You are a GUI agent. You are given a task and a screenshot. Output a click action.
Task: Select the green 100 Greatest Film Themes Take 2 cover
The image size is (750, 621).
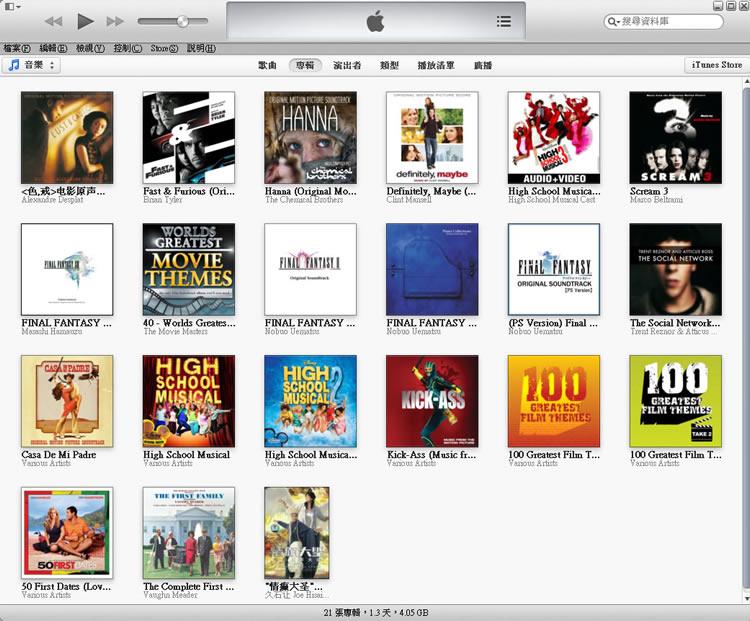coord(676,401)
